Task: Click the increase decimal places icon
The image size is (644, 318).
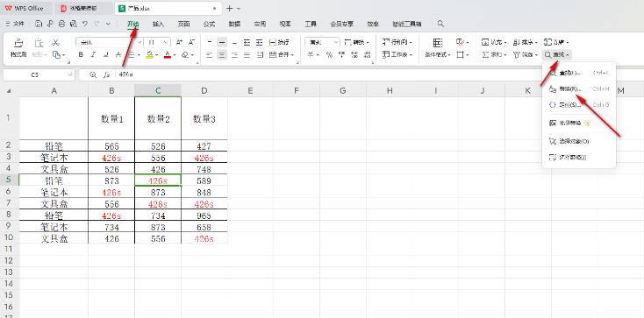Action: tap(354, 54)
